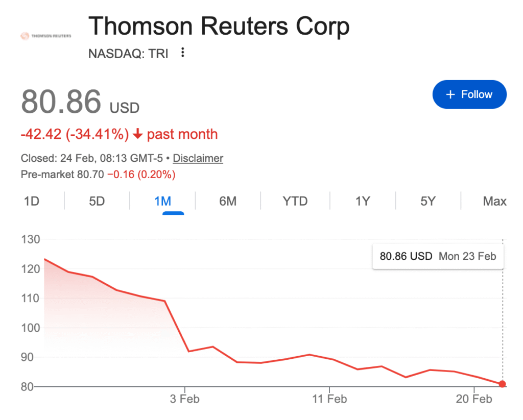View the 5Y price history
This screenshot has height=420, width=523.
click(428, 201)
